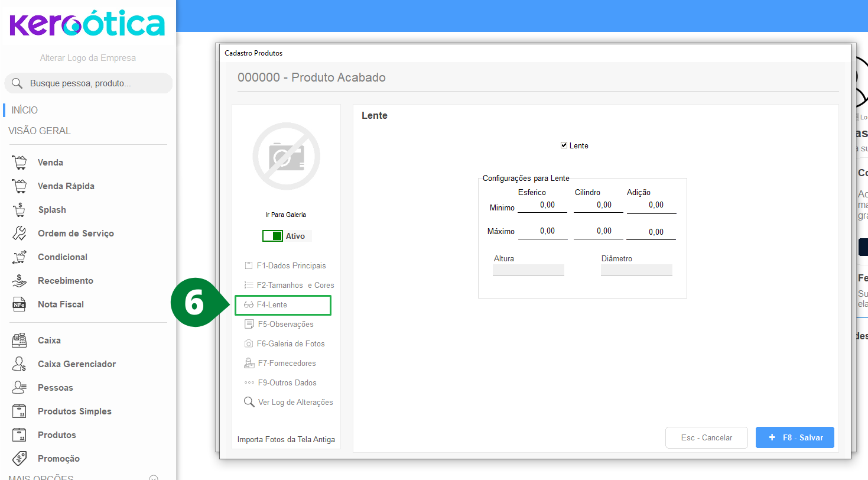Click the Esferico Mínimo field
868x480 pixels.
click(x=542, y=205)
